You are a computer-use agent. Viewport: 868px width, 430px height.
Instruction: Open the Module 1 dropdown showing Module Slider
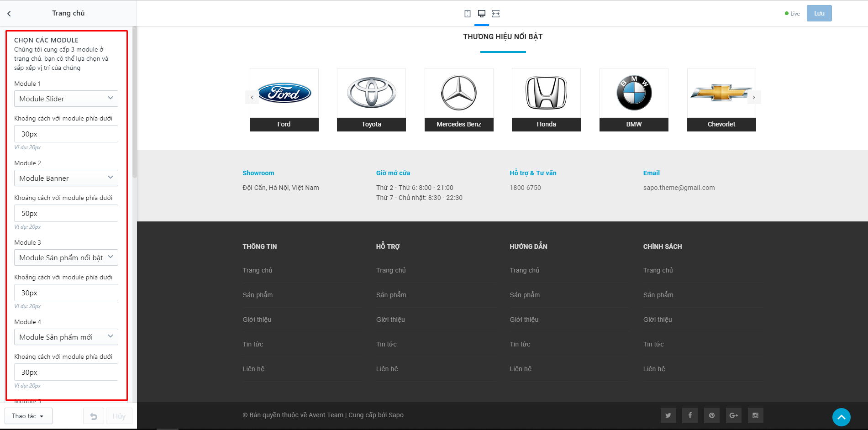(66, 99)
